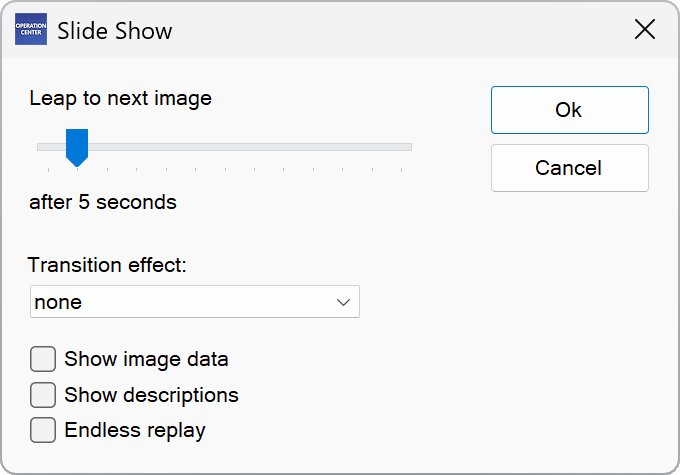Image resolution: width=680 pixels, height=475 pixels.
Task: Click empty title bar area right of title
Action: point(400,31)
